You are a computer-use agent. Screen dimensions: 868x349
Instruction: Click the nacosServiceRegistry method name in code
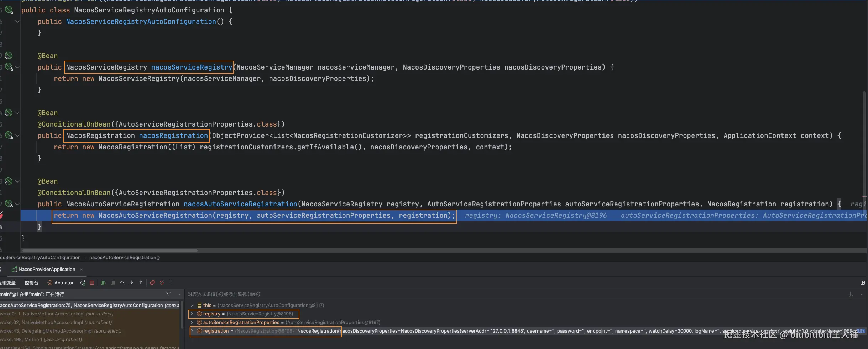[192, 67]
